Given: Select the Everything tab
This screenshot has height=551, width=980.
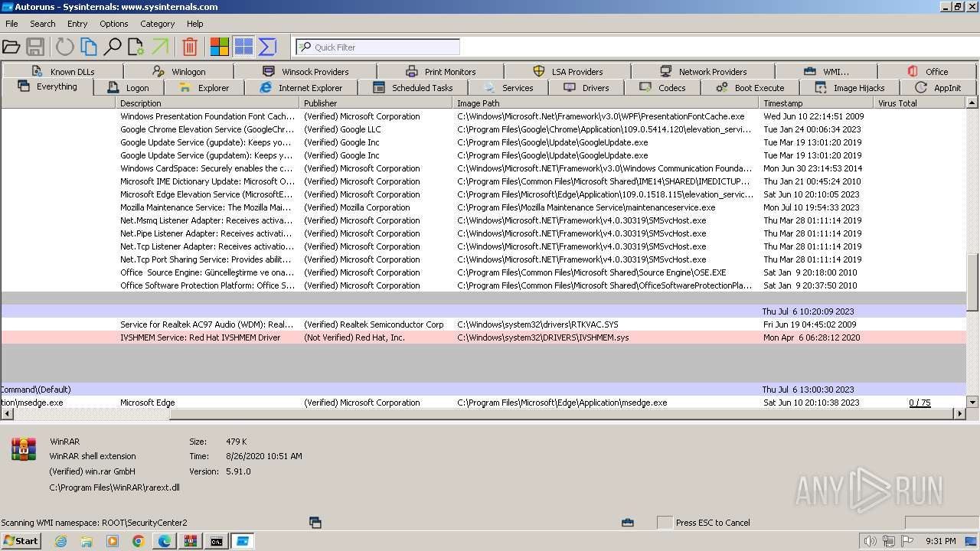Looking at the screenshot, I should click(47, 86).
